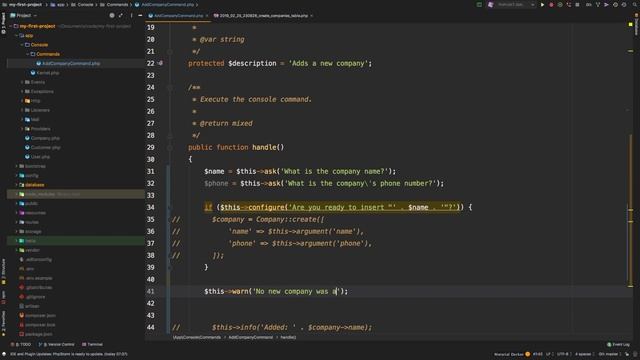Toggle the Structure tool window tab
Screen dimensions: 640x360
tap(3, 271)
